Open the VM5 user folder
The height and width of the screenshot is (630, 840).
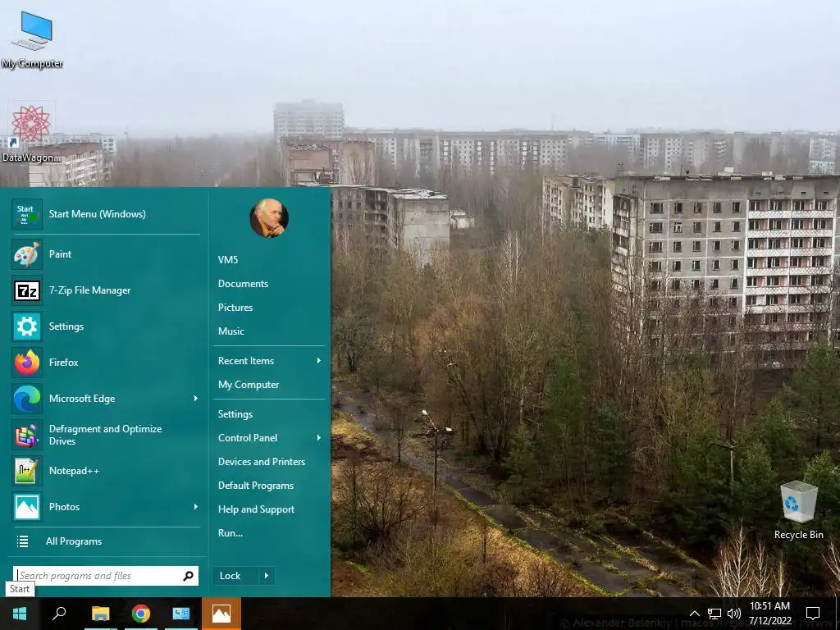228,260
